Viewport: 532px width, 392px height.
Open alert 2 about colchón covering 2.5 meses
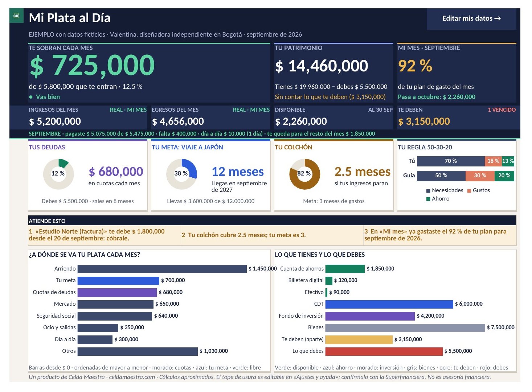click(x=272, y=235)
